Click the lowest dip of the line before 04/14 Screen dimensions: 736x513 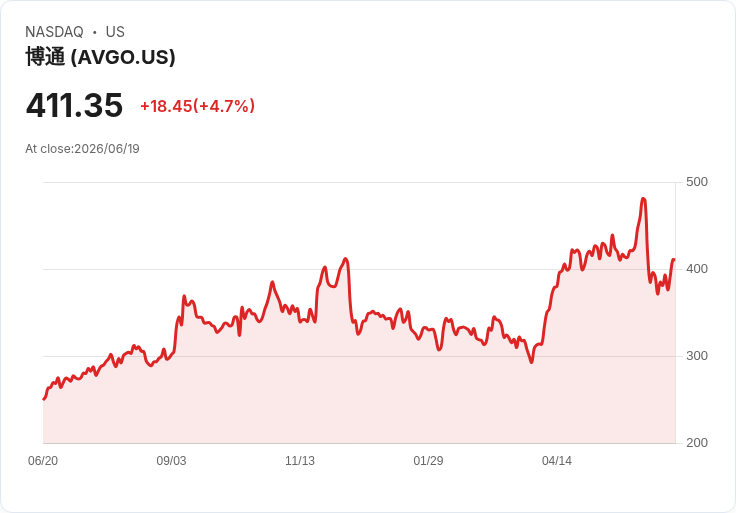531,362
